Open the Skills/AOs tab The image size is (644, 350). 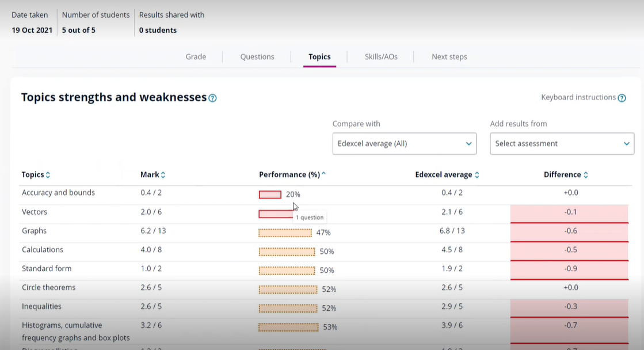381,57
